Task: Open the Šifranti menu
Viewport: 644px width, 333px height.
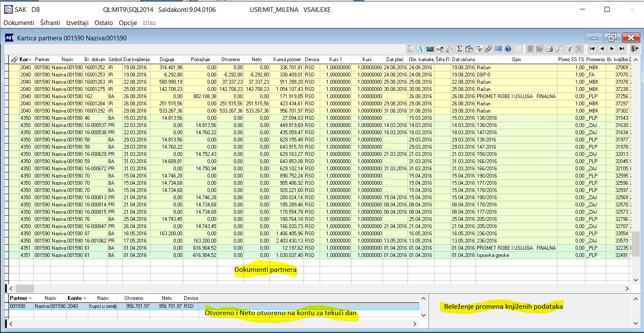Action: click(x=50, y=23)
